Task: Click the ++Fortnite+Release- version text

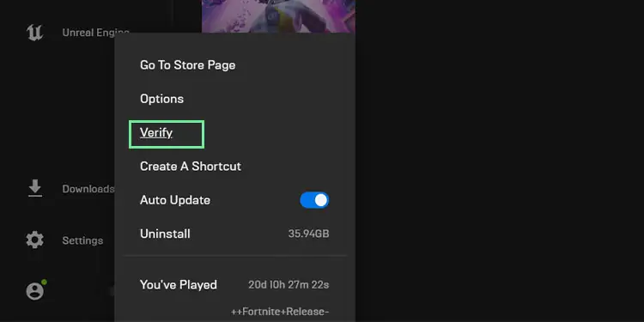Action: click(280, 312)
